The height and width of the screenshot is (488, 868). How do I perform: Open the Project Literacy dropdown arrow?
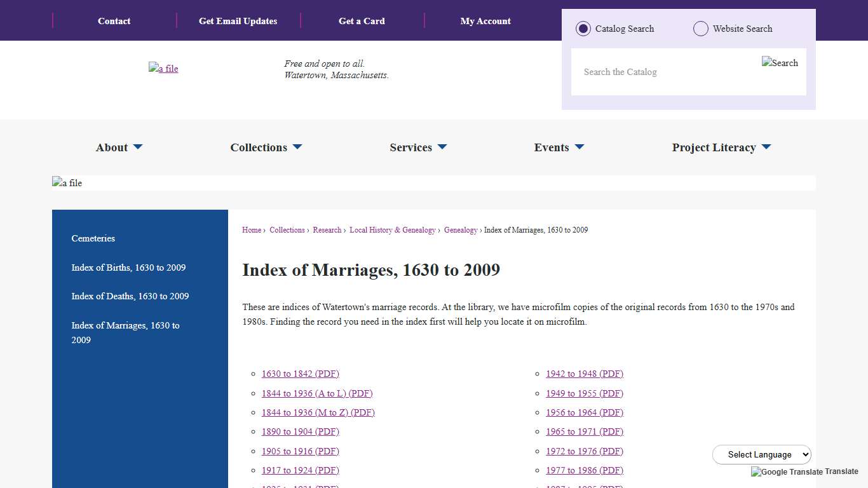click(x=766, y=147)
